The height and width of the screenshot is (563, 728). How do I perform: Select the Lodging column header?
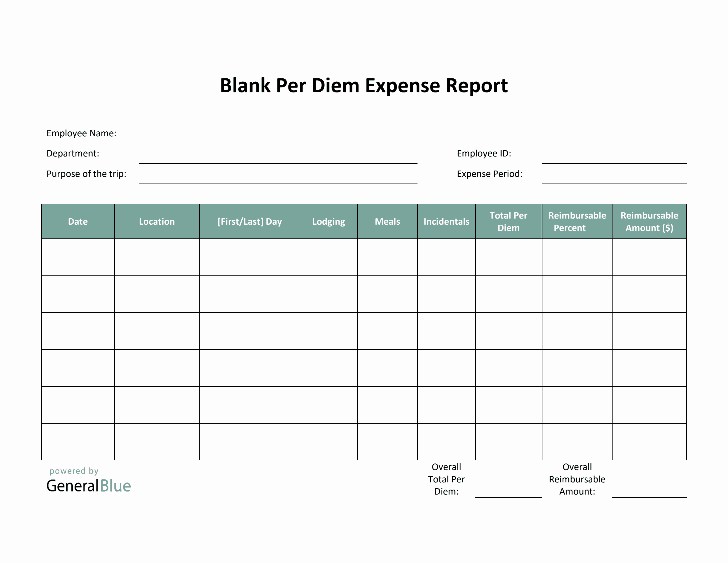pyautogui.click(x=328, y=221)
